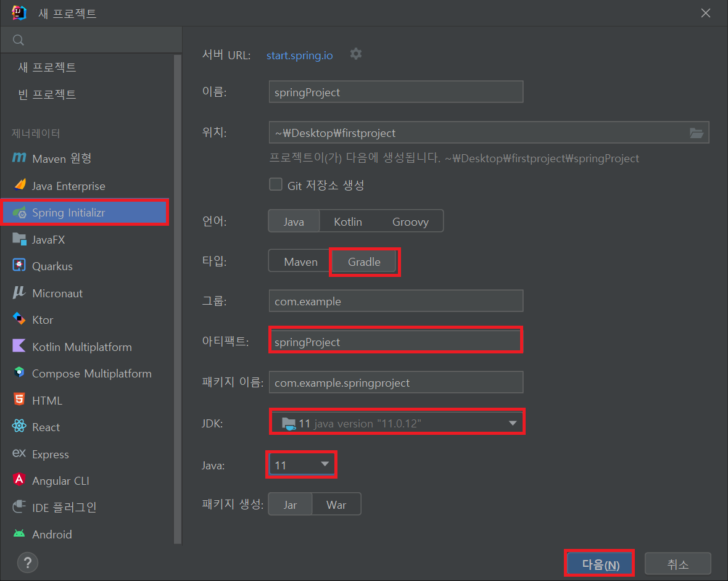Click the group field 'com.example'
This screenshot has height=581, width=728.
395,301
